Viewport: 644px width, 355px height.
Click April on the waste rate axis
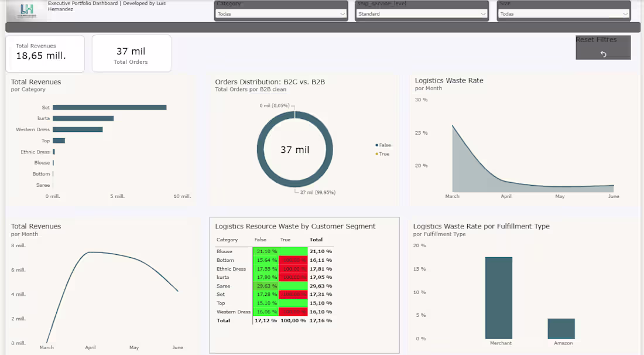[x=506, y=196]
